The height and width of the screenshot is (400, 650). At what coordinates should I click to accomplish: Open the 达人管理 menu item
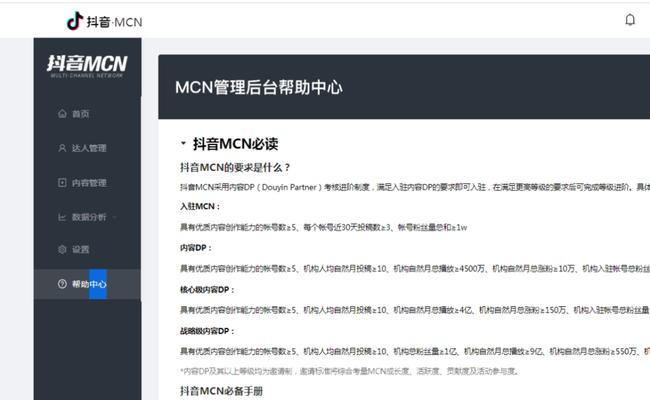(x=87, y=148)
